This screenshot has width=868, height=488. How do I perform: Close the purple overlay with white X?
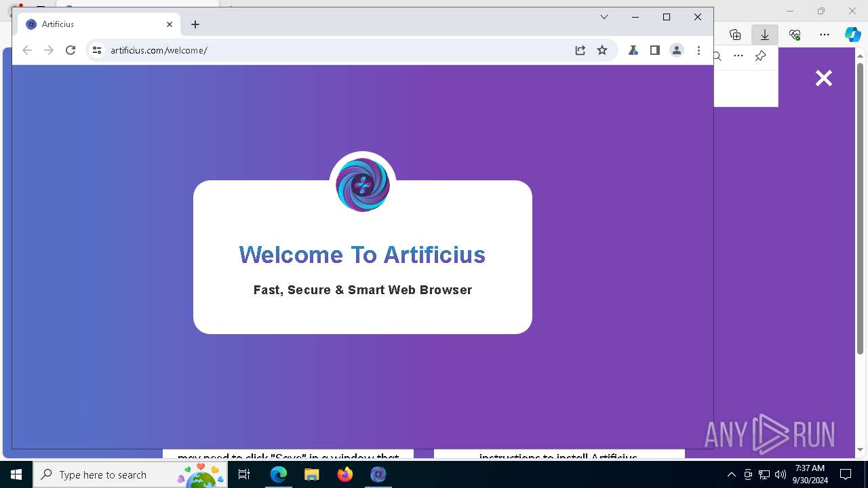pos(824,78)
